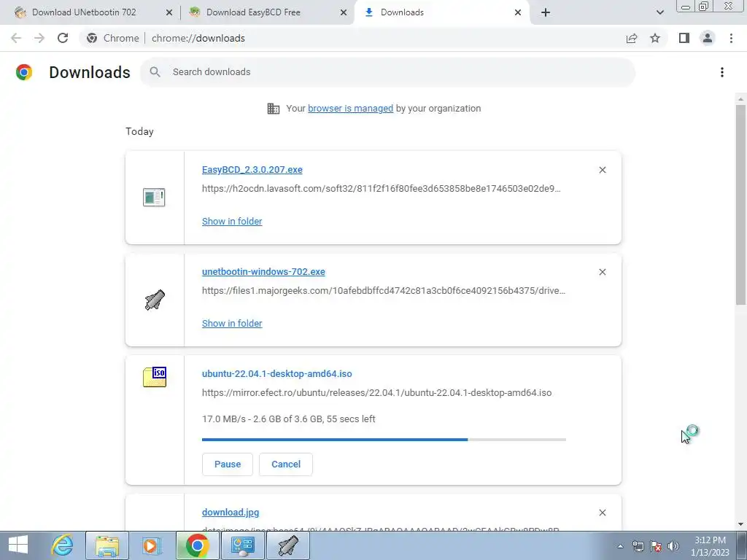The height and width of the screenshot is (560, 747).
Task: Remove download.jpg from the list
Action: (602, 513)
